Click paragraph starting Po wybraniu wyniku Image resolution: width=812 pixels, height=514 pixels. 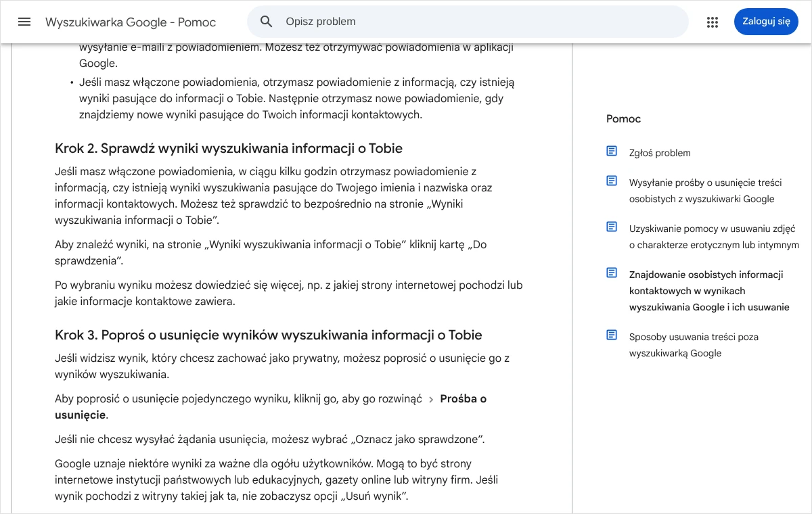coord(289,294)
